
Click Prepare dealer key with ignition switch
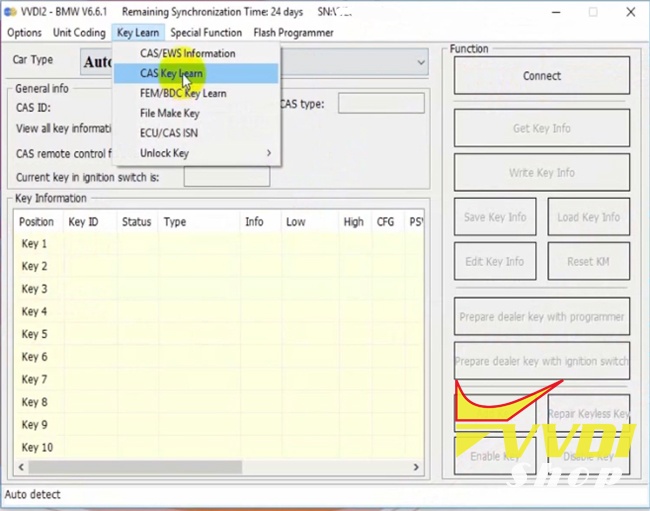pos(542,361)
